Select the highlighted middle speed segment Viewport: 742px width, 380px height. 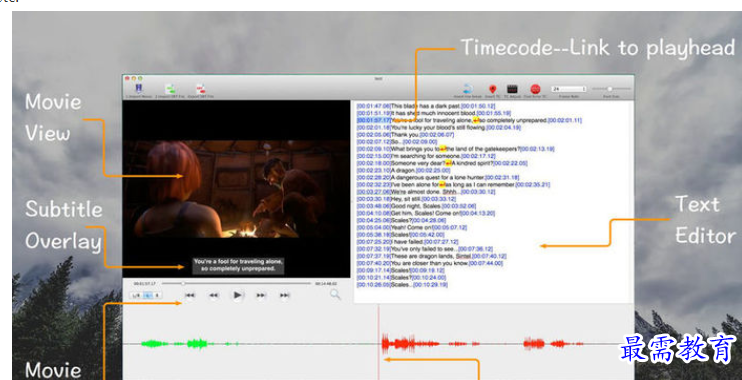(x=147, y=295)
